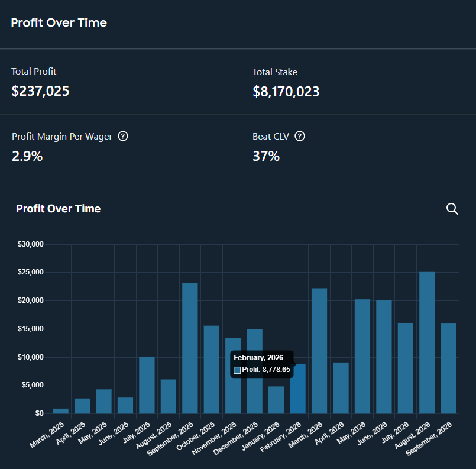
Task: Select the May, 2026 profit bar
Action: (x=362, y=357)
